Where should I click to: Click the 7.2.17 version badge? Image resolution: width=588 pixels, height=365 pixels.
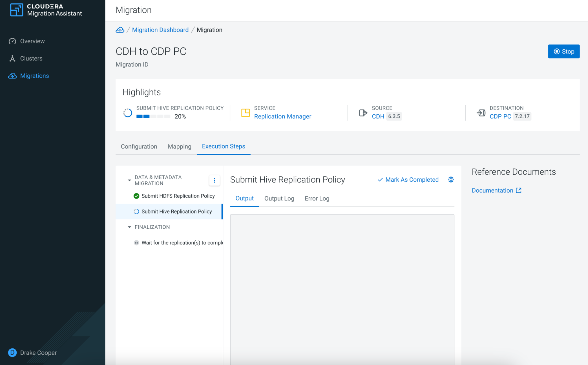pyautogui.click(x=522, y=116)
